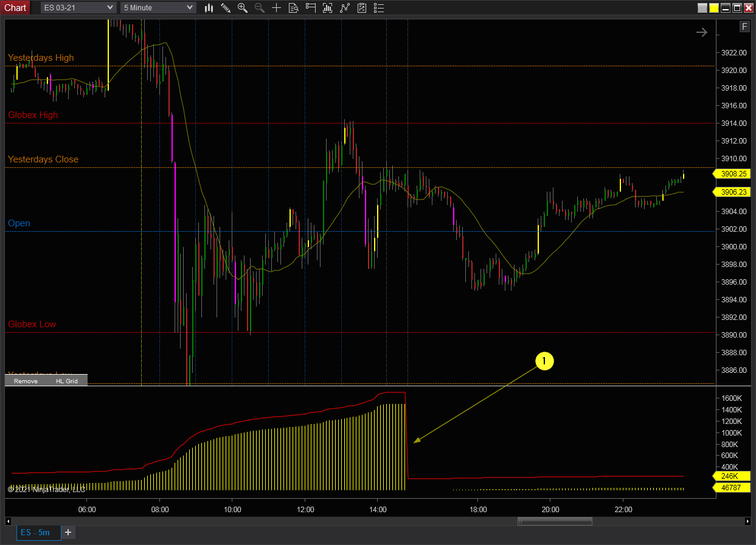The width and height of the screenshot is (756, 545).
Task: Select the yellow window color swatch in titlebar
Action: coord(713,8)
